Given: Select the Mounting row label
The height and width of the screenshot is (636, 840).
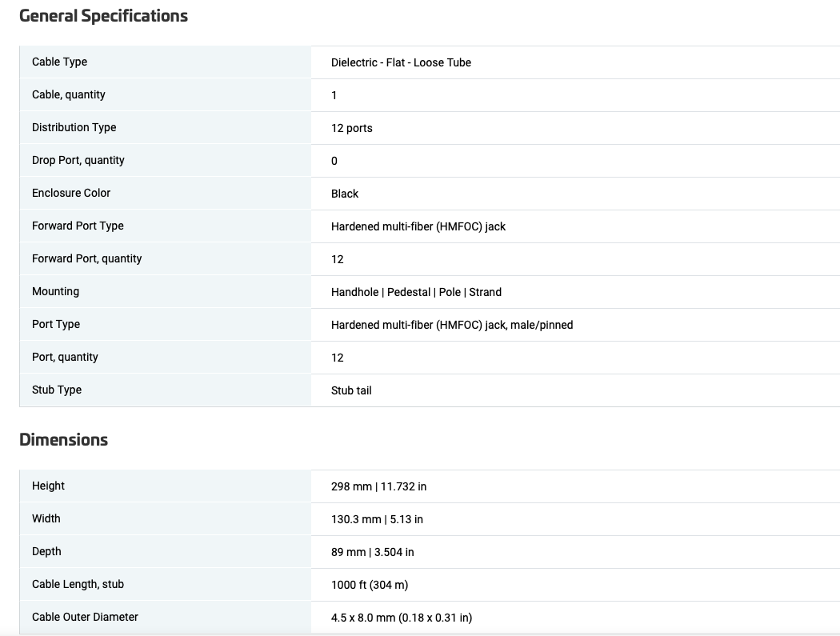Looking at the screenshot, I should 56,291.
